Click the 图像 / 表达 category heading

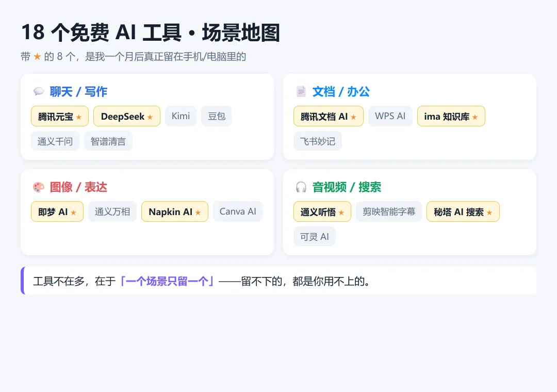[78, 187]
